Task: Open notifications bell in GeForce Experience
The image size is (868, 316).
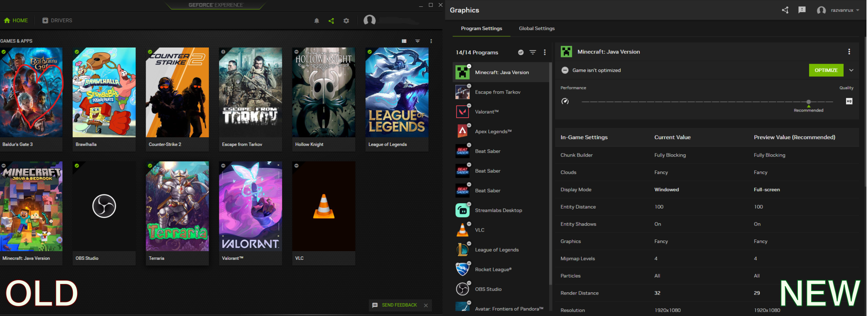Action: point(317,21)
